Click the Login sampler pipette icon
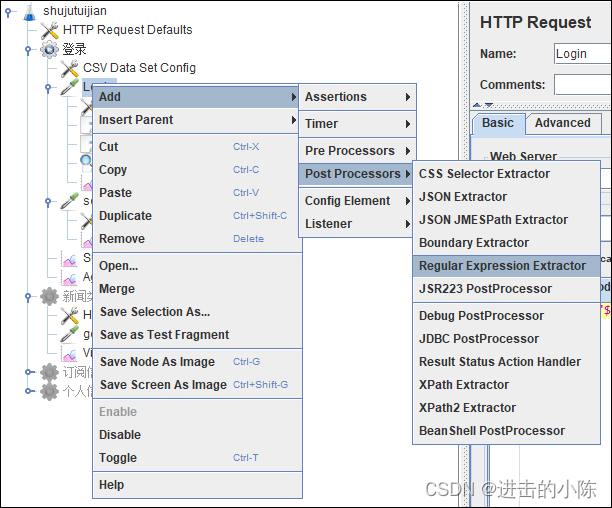The width and height of the screenshot is (612, 508). [69, 87]
